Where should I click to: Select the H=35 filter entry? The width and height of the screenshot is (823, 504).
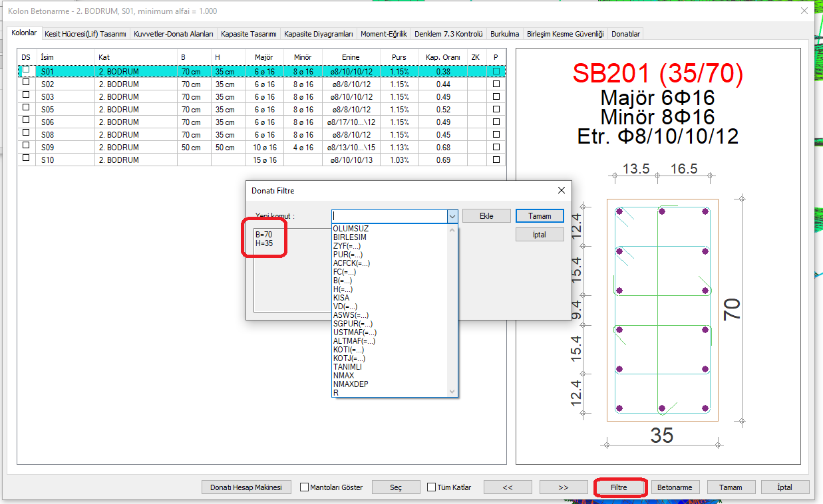(x=263, y=243)
